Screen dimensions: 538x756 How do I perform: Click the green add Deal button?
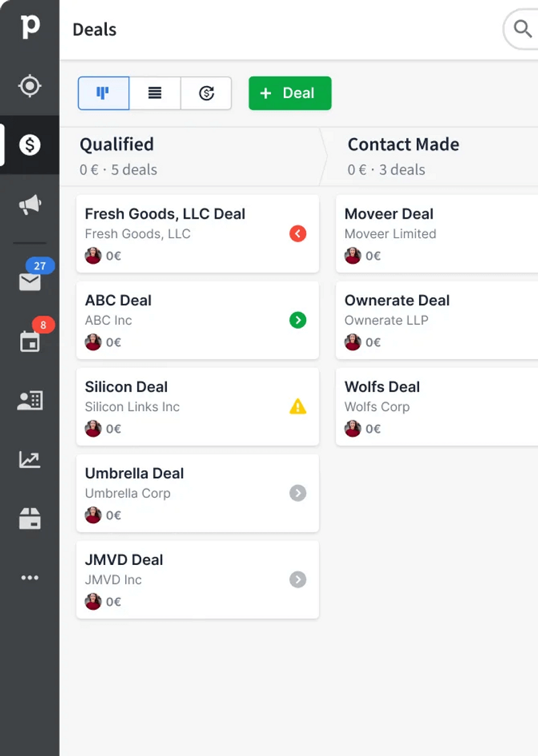click(x=290, y=93)
